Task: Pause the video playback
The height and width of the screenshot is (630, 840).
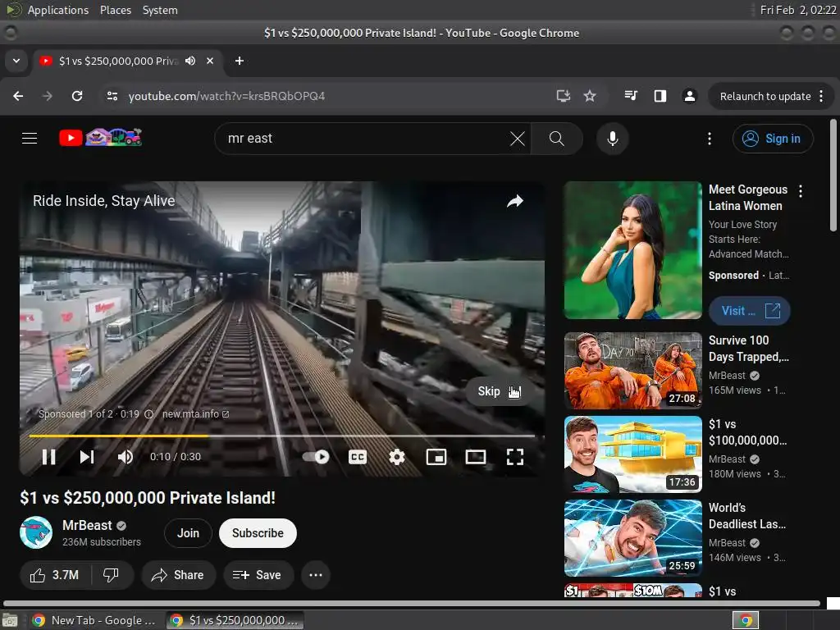Action: click(48, 457)
